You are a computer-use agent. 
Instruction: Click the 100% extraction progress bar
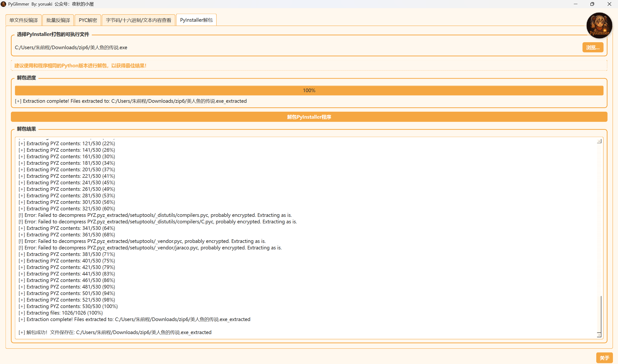[x=309, y=90]
